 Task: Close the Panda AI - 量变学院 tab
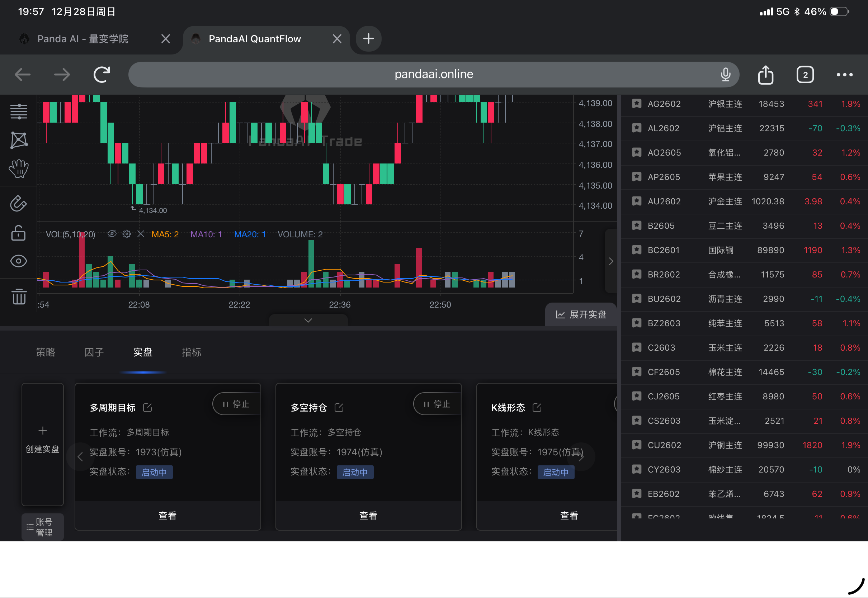(x=166, y=39)
